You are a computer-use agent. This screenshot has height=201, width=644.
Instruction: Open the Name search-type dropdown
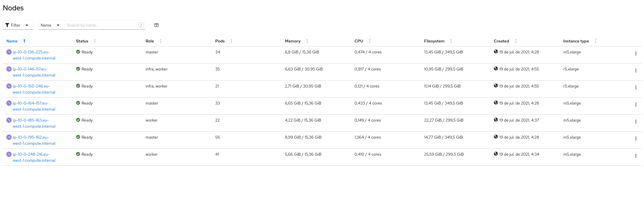click(50, 25)
